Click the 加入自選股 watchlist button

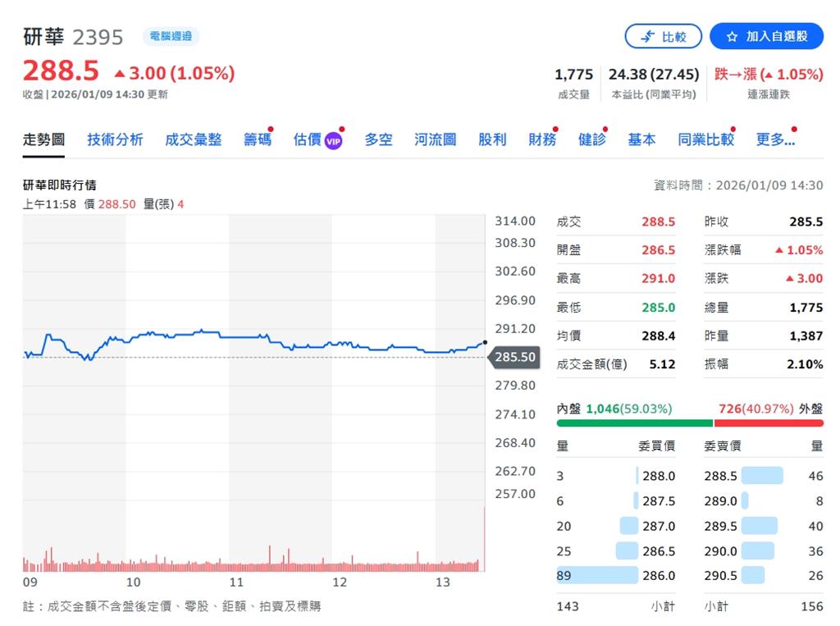pos(766,36)
